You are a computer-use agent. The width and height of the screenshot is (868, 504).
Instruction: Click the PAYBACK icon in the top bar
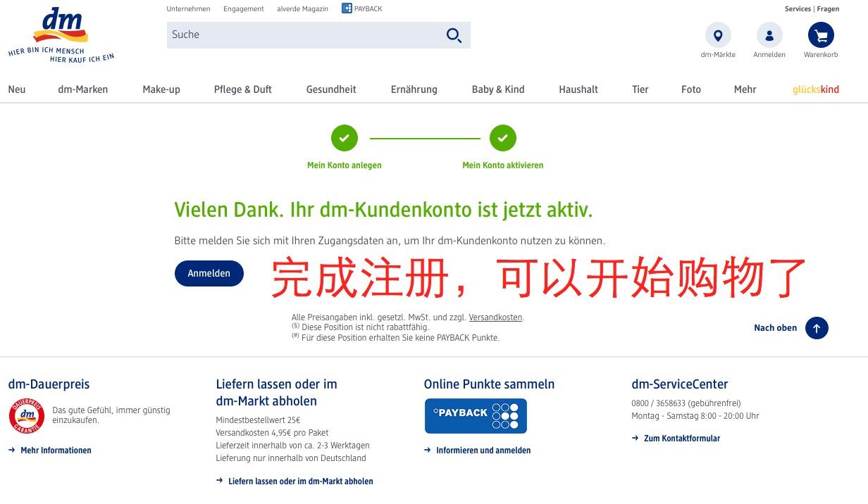click(347, 8)
